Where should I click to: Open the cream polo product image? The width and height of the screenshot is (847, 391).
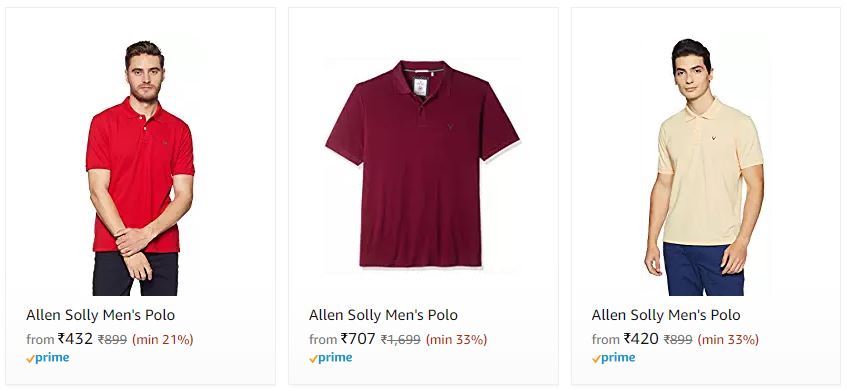point(704,167)
